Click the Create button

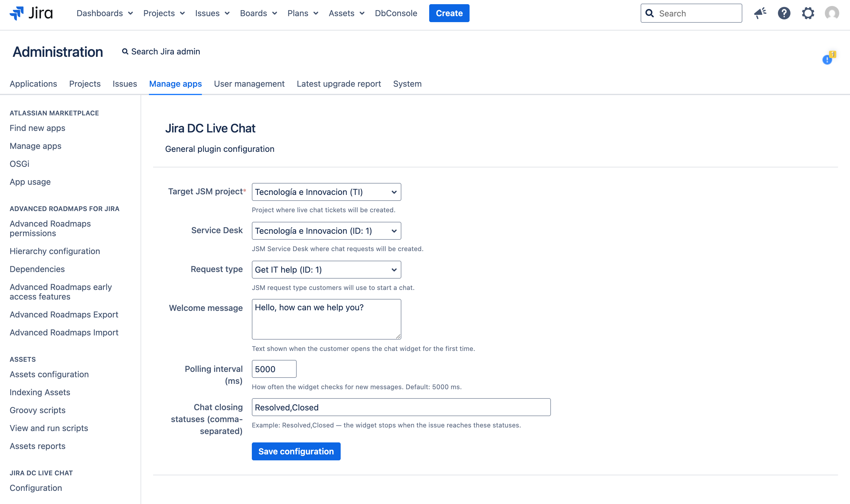tap(449, 13)
